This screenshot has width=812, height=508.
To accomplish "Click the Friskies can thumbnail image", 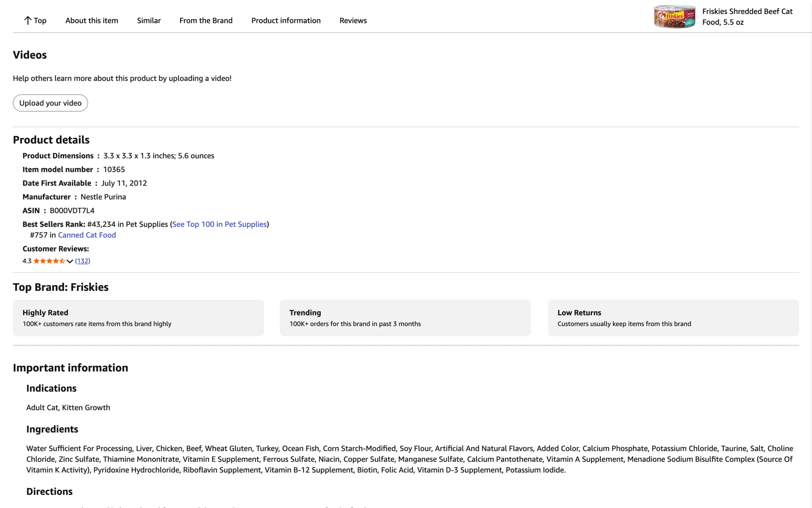I will (674, 17).
